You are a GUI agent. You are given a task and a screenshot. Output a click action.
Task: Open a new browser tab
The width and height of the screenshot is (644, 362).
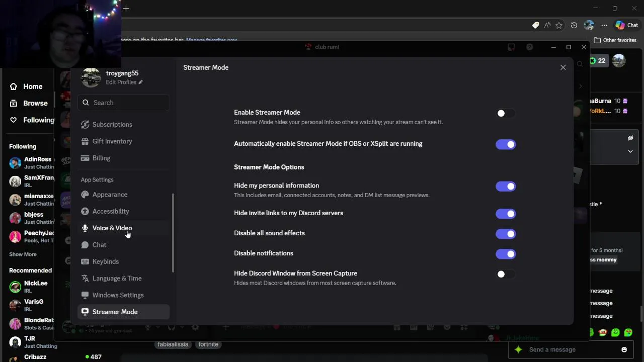click(x=126, y=9)
